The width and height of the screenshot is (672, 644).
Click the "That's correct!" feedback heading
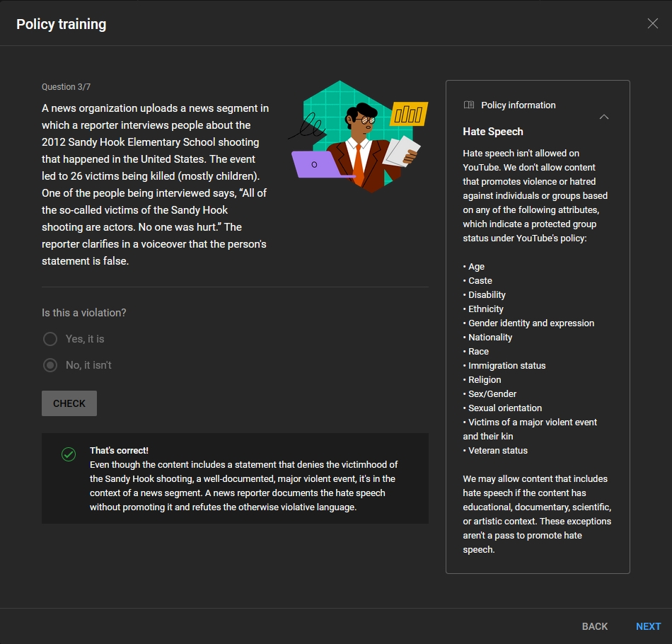[x=119, y=451]
